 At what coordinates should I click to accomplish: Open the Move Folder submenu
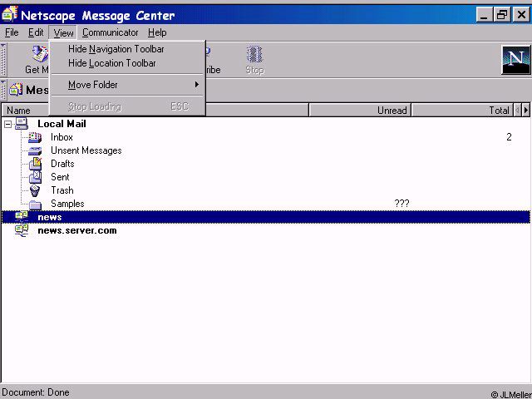click(127, 85)
